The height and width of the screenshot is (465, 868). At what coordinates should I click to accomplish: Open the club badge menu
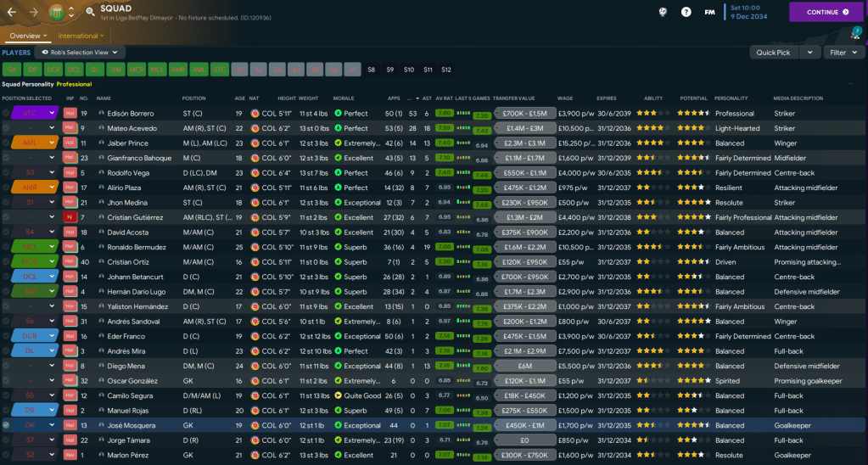pyautogui.click(x=57, y=12)
